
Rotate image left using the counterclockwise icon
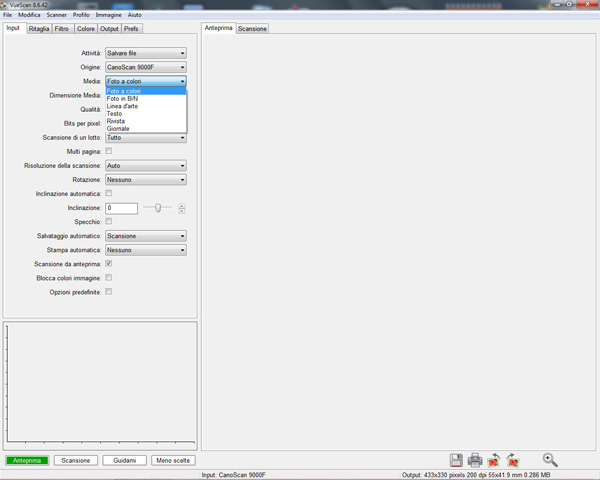[x=494, y=460]
